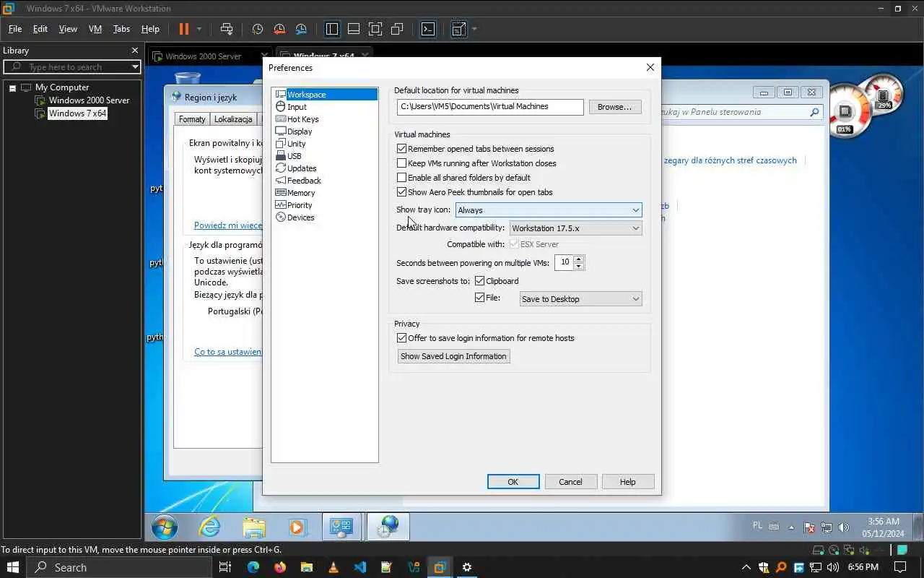Click Windows 7 Start orb in guest
924x578 pixels.
[165, 527]
